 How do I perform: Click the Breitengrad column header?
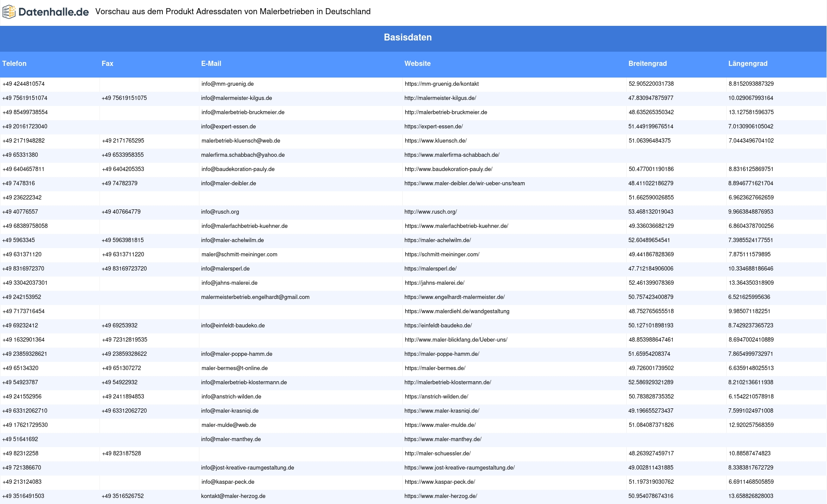coord(647,63)
